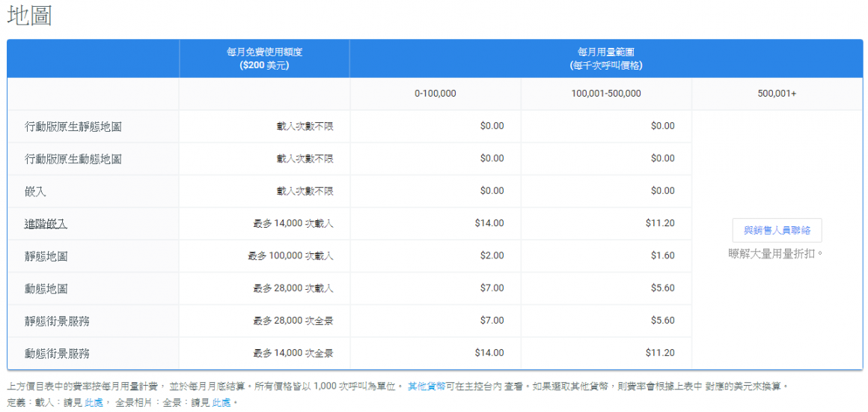
Task: Select the 靜態街景服務 row label
Action: point(57,321)
